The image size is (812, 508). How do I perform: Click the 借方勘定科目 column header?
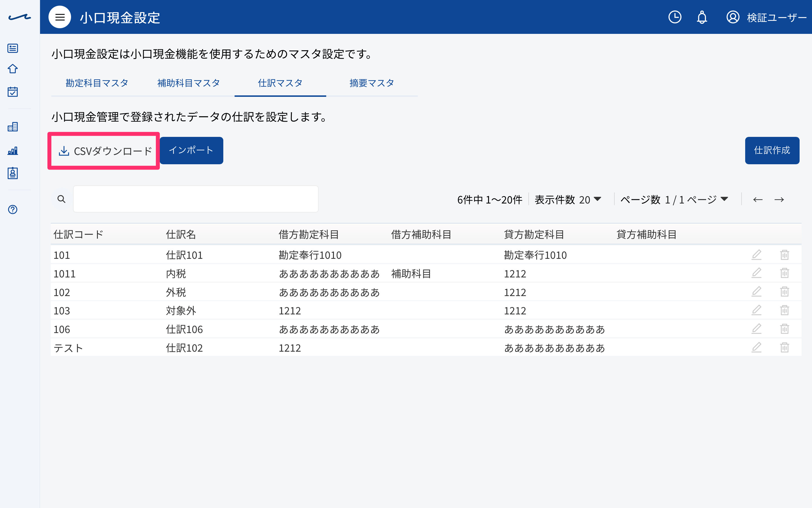coord(309,234)
